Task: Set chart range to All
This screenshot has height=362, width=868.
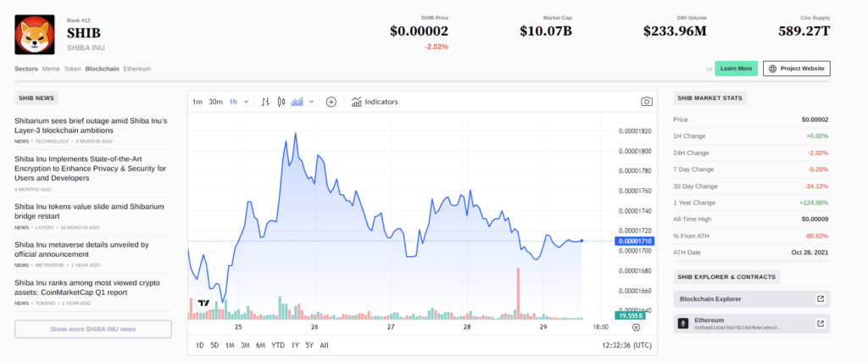Action: 325,345
